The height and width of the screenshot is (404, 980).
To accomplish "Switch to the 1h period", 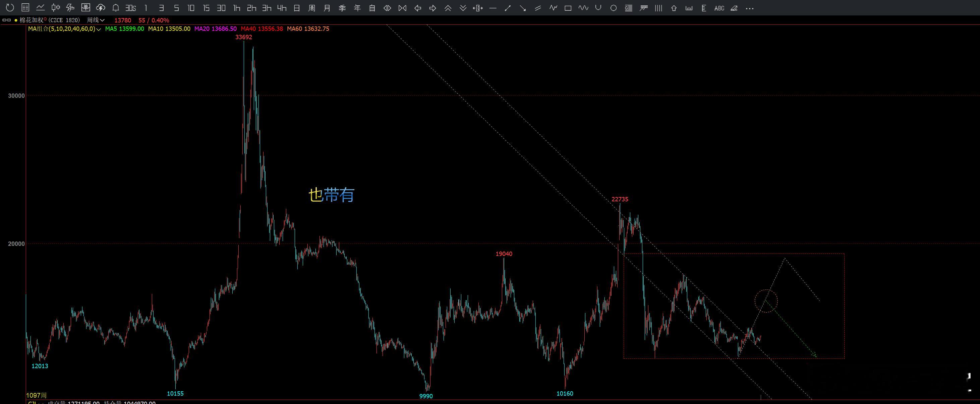I will pos(237,8).
